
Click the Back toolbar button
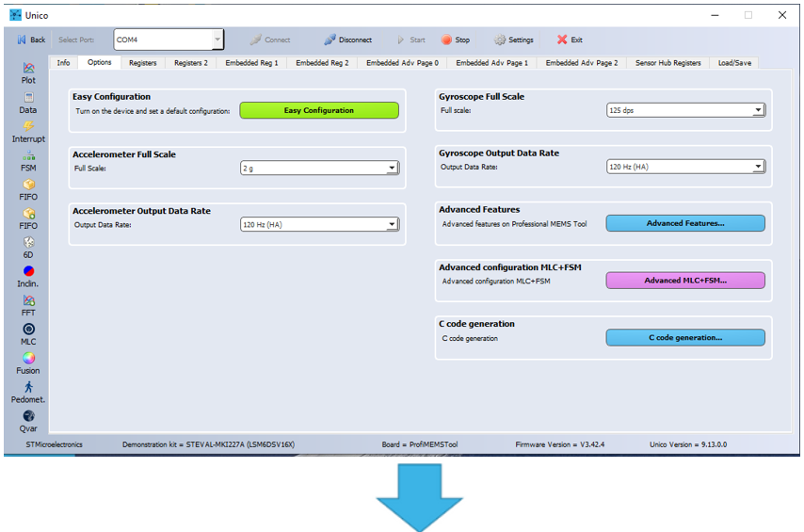tap(31, 40)
